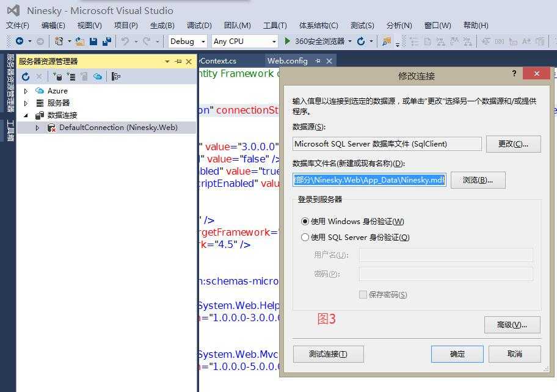557x392 pixels.
Task: Click the tree view layout icon in Server Explorer
Action: pos(116,76)
